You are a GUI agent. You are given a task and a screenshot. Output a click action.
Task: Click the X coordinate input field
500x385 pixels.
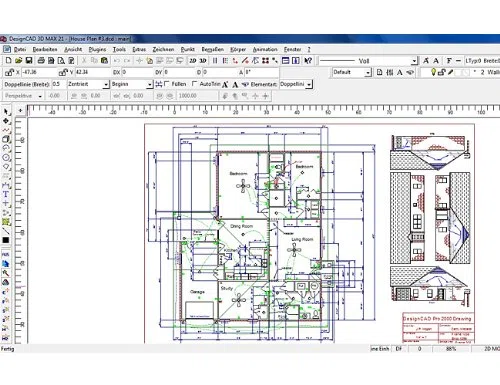click(x=39, y=72)
